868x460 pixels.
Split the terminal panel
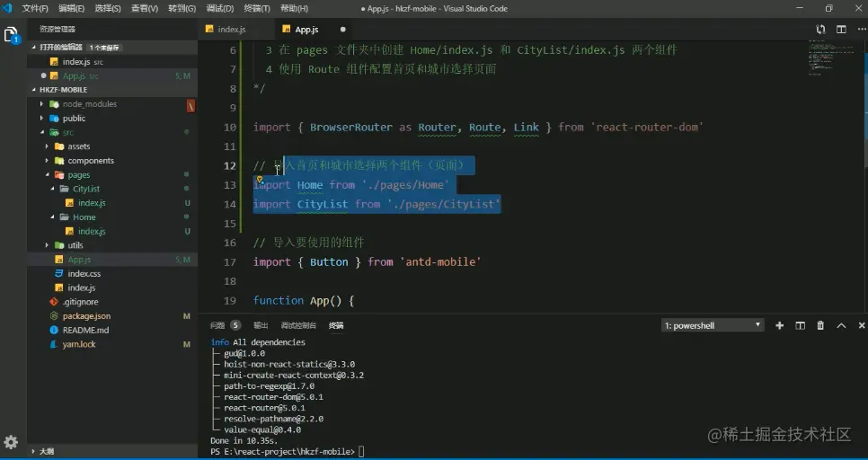point(800,325)
